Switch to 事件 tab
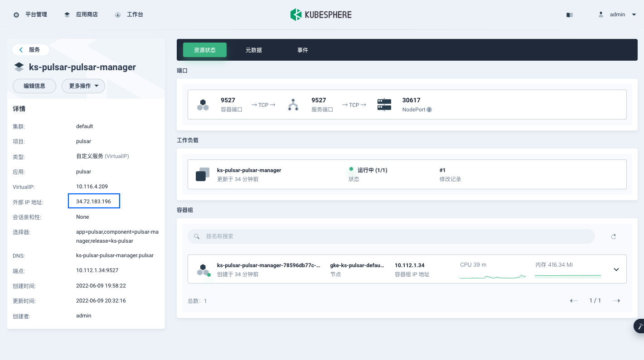644x360 pixels. [x=303, y=50]
